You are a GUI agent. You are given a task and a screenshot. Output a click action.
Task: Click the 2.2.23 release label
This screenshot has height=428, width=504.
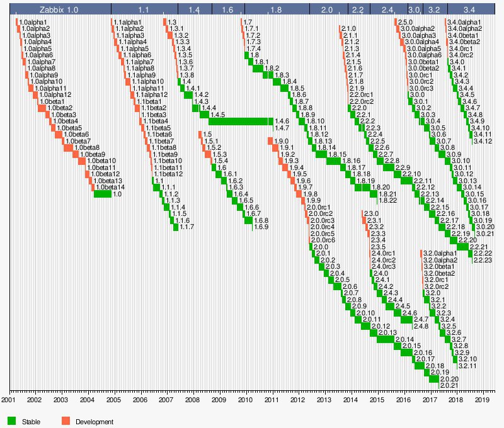[x=483, y=260]
